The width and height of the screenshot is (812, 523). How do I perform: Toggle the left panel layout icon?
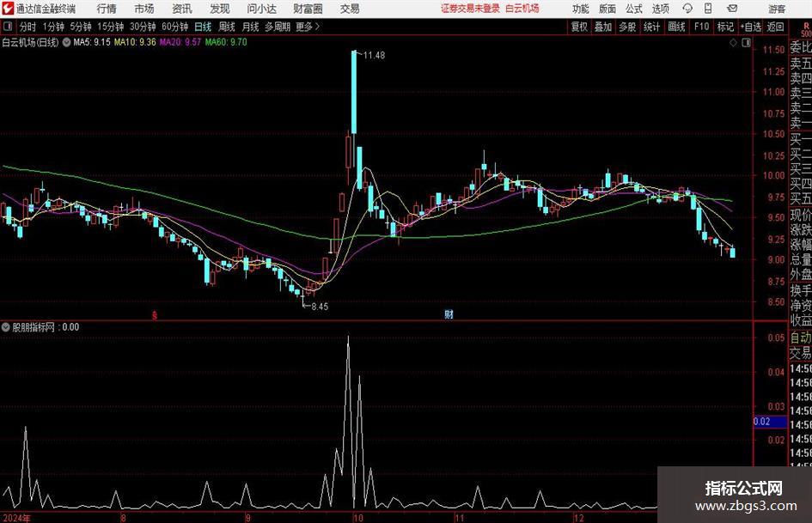[7, 27]
